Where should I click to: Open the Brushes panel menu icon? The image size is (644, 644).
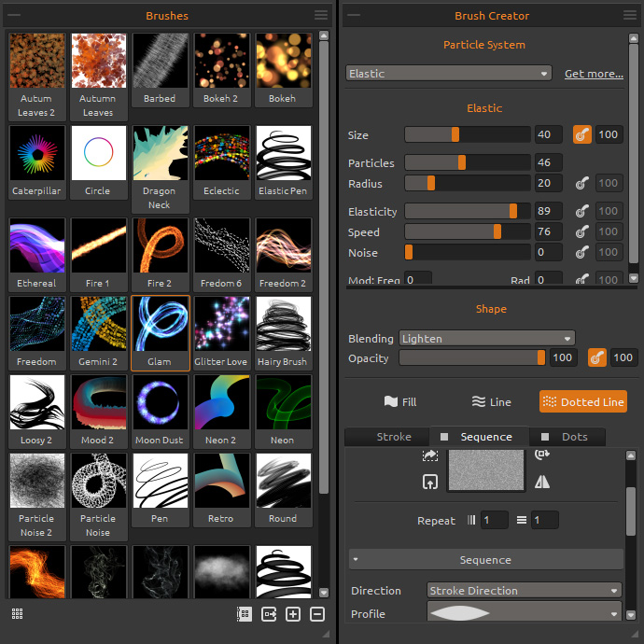click(321, 15)
